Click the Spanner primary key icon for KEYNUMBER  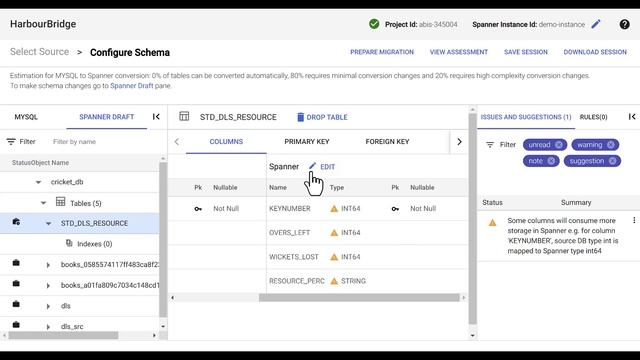pos(395,209)
